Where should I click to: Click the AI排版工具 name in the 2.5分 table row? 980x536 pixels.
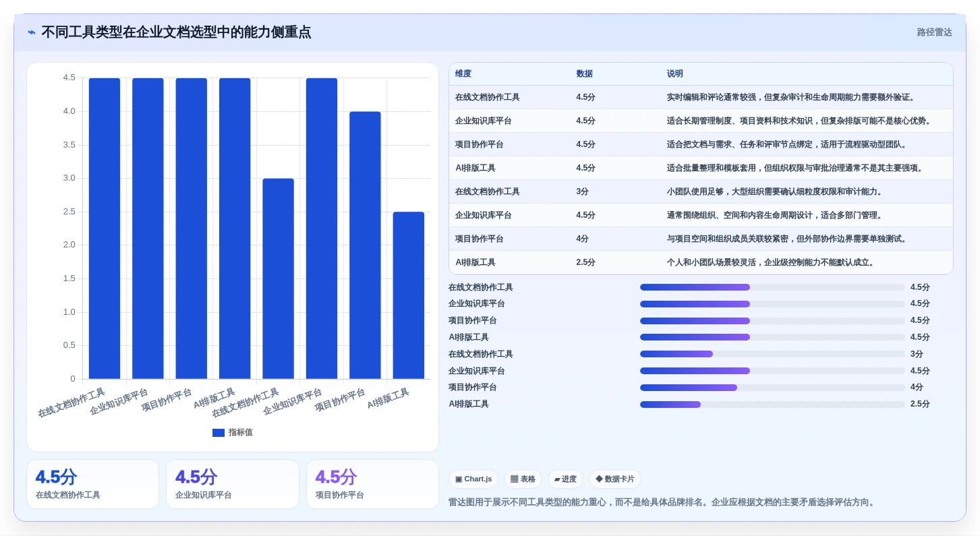(475, 263)
